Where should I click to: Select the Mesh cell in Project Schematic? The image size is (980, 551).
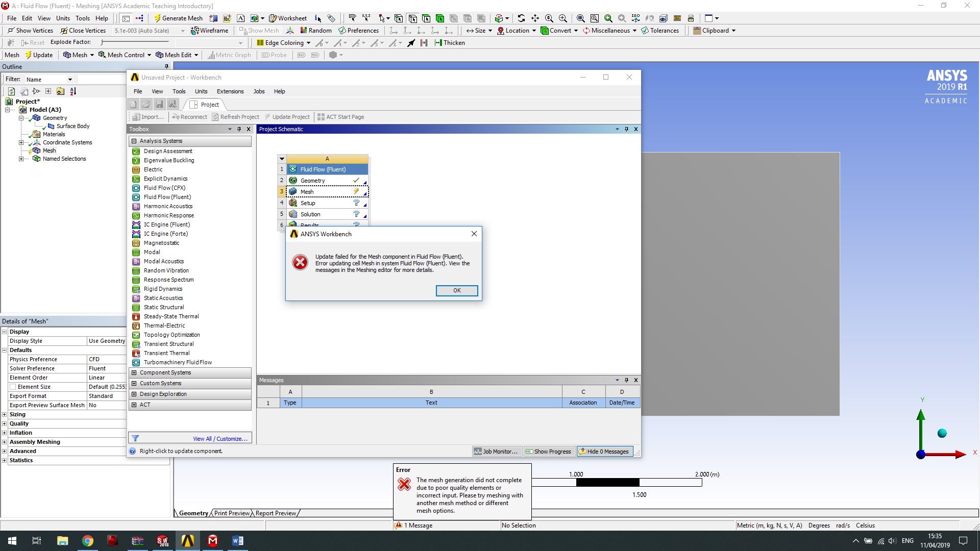[x=327, y=192]
